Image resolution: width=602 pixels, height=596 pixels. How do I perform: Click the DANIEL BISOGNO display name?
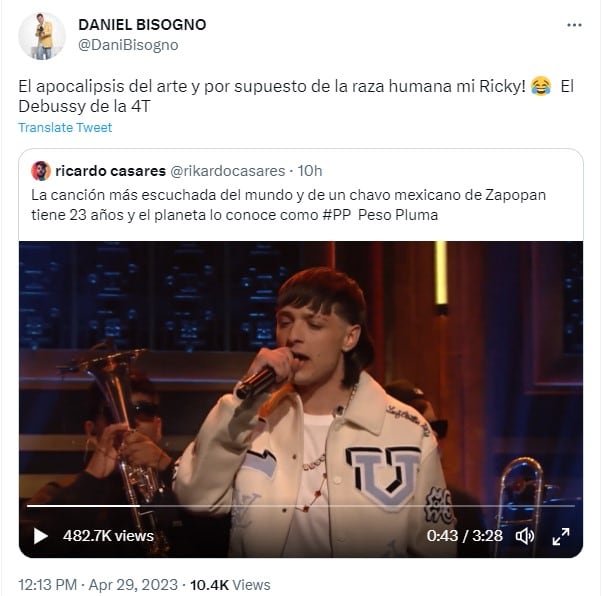(x=142, y=25)
